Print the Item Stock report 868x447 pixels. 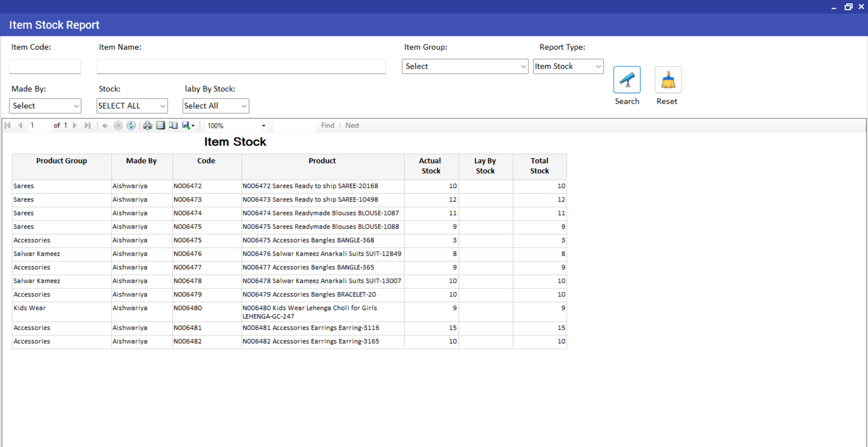[147, 126]
